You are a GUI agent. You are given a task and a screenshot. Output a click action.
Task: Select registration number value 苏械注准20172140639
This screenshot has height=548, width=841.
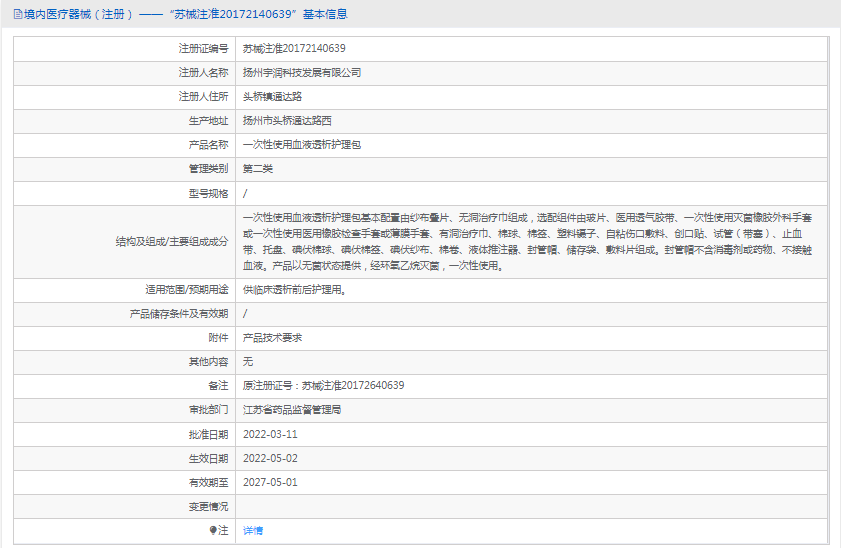(x=294, y=48)
